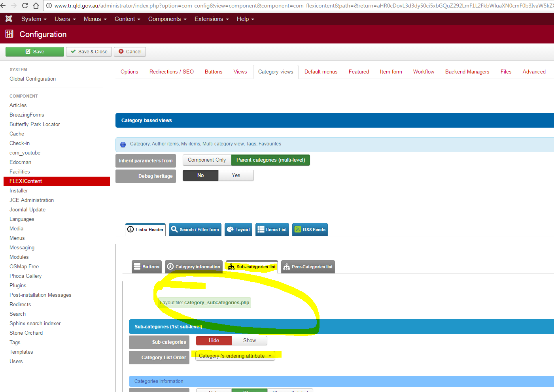
Task: Click Save & Close button
Action: (x=89, y=52)
